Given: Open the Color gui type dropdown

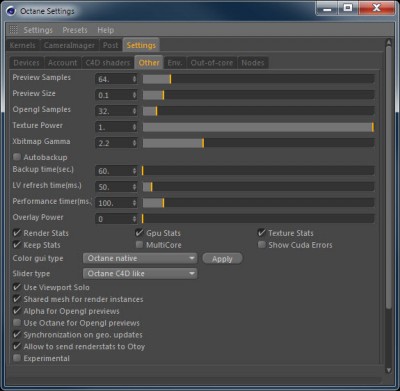Looking at the screenshot, I should (140, 258).
